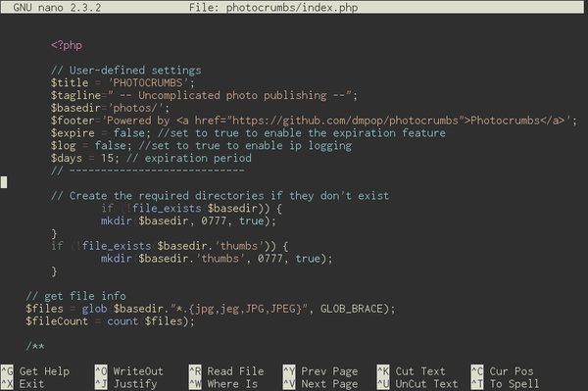The width and height of the screenshot is (588, 391).
Task: Choose the ^J Justify shortcut
Action: (126, 384)
